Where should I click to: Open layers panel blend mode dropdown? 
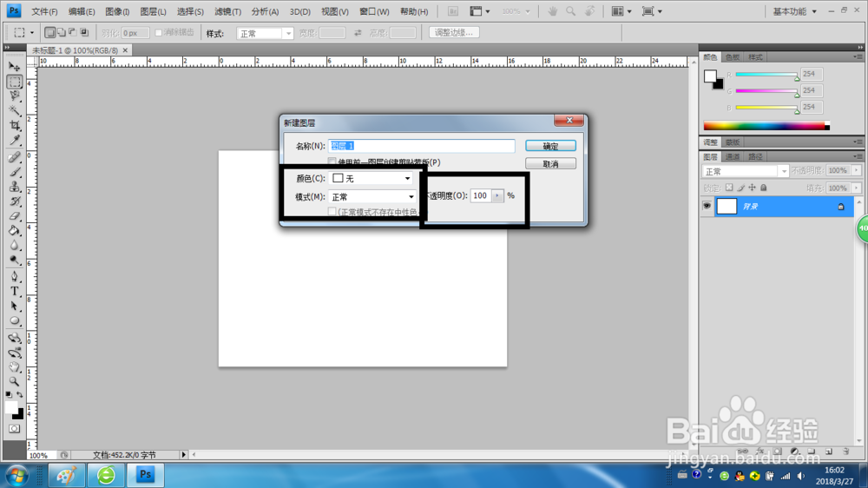745,171
